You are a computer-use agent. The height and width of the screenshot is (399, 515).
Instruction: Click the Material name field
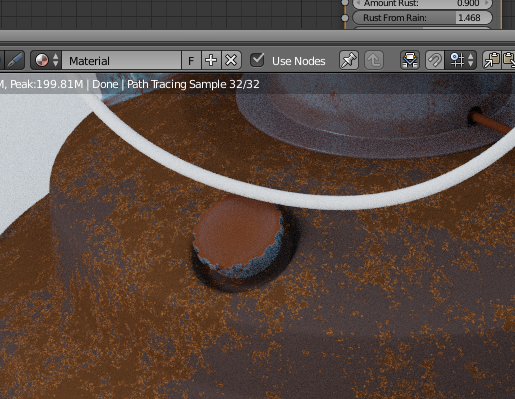[x=121, y=60]
